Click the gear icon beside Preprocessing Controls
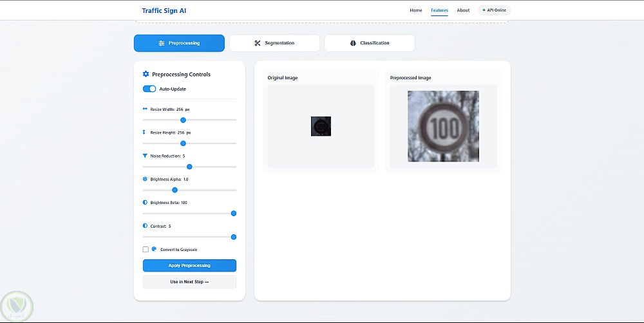The width and height of the screenshot is (644, 323). [x=146, y=74]
